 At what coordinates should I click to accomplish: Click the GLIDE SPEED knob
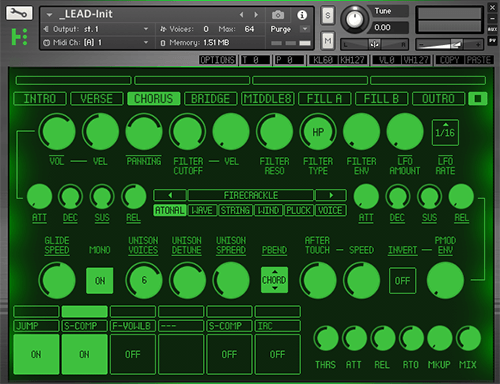(57, 280)
